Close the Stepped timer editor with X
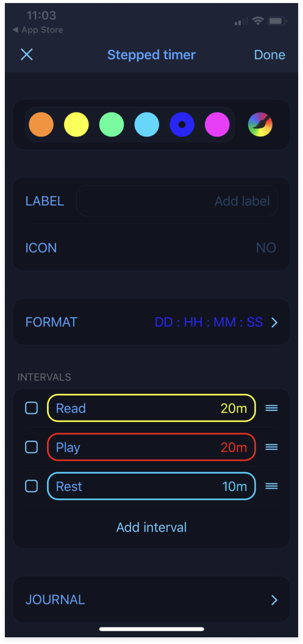 point(27,55)
